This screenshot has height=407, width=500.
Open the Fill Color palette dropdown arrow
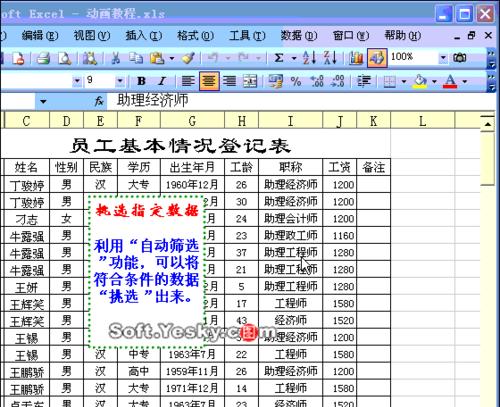tap(434, 81)
